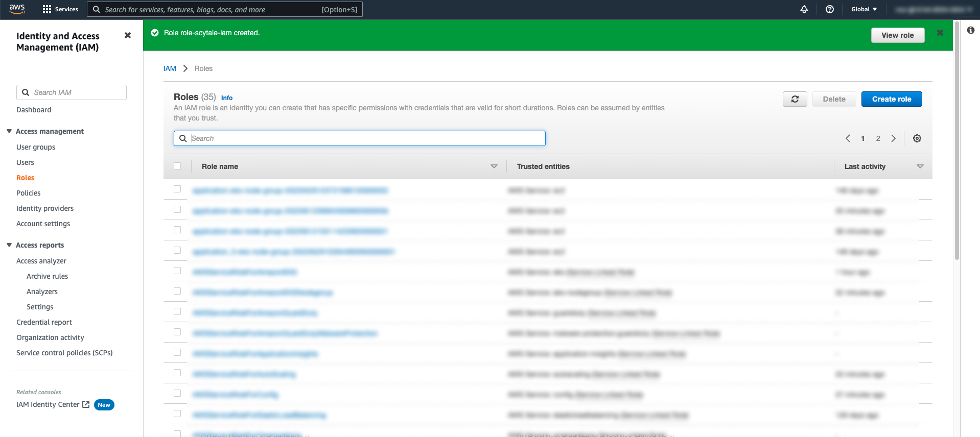Open Settings under Access analyzer
The image size is (980, 437).
click(40, 307)
